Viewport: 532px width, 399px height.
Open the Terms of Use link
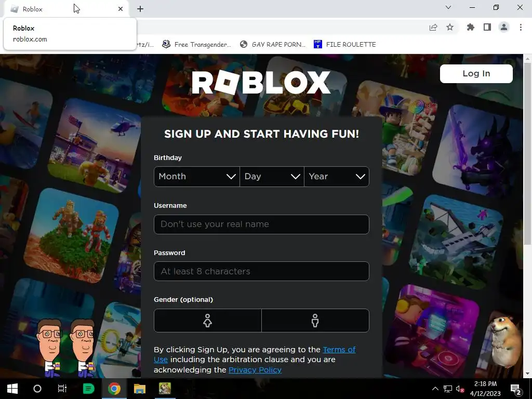[x=255, y=354]
